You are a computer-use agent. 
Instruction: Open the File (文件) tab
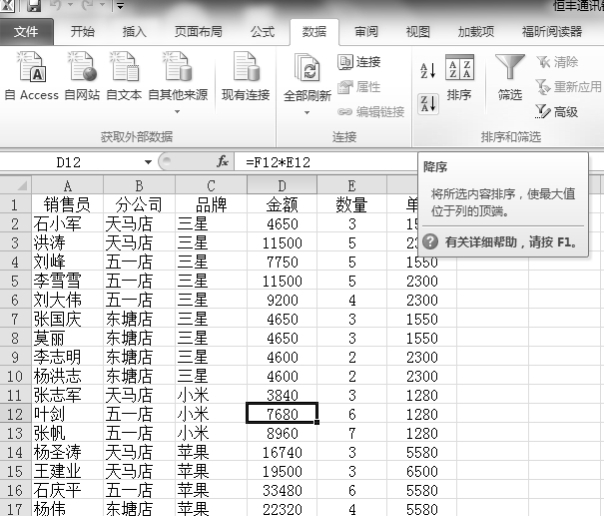[26, 32]
